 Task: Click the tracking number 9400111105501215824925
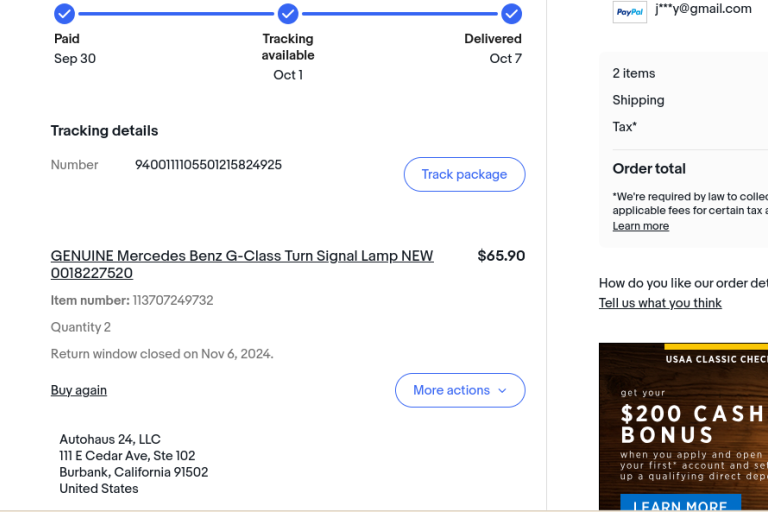208,165
